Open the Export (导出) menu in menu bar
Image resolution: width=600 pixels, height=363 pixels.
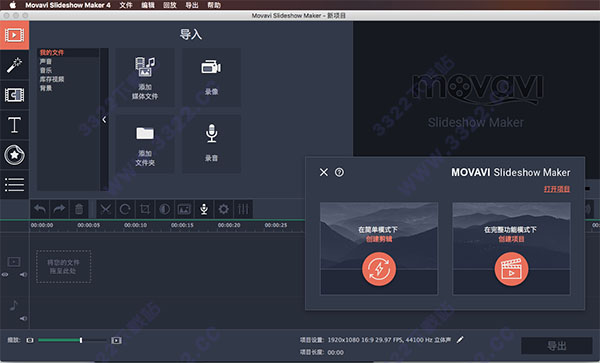pos(192,5)
